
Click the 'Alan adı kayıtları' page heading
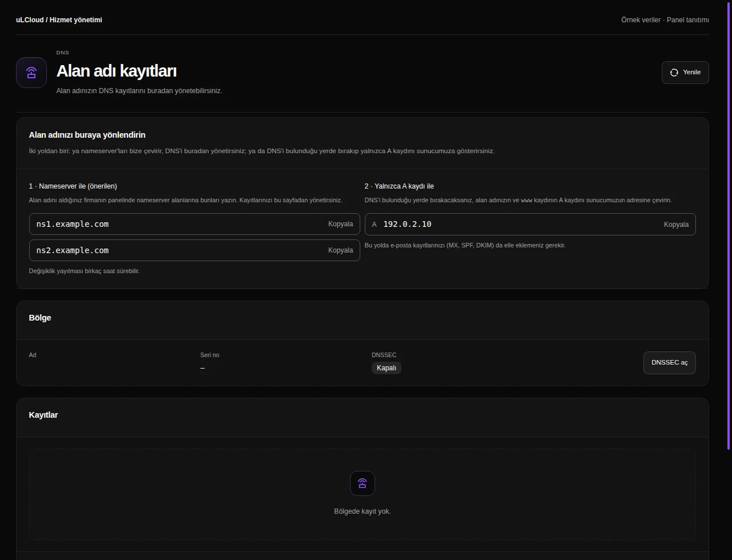tap(116, 71)
